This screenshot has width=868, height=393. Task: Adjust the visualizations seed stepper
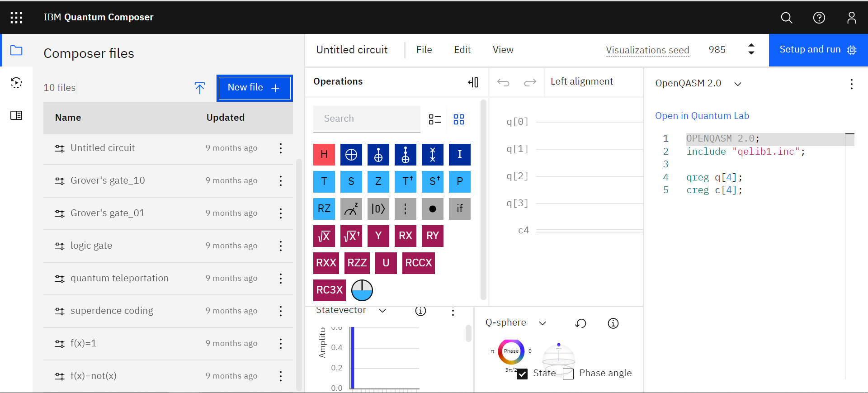(x=751, y=49)
